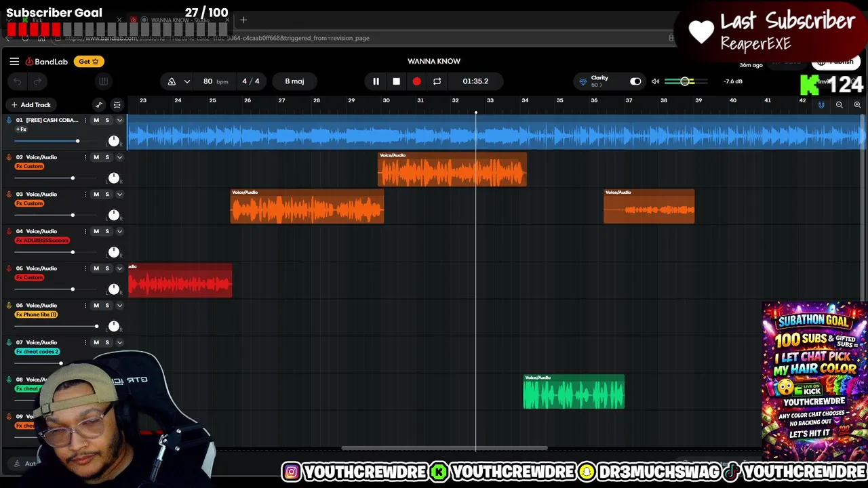This screenshot has height=488, width=868.
Task: Open the BandLab hamburger menu
Action: [x=14, y=61]
